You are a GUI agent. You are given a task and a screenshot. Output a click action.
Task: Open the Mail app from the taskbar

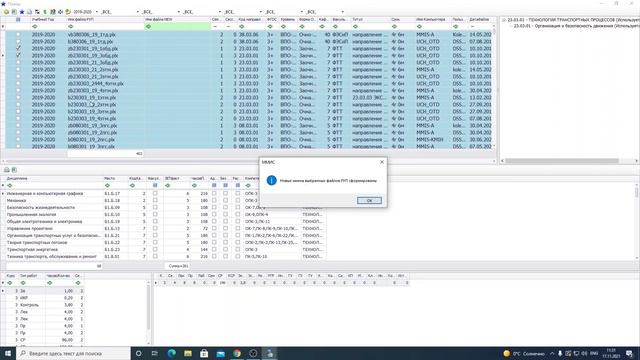[220, 353]
